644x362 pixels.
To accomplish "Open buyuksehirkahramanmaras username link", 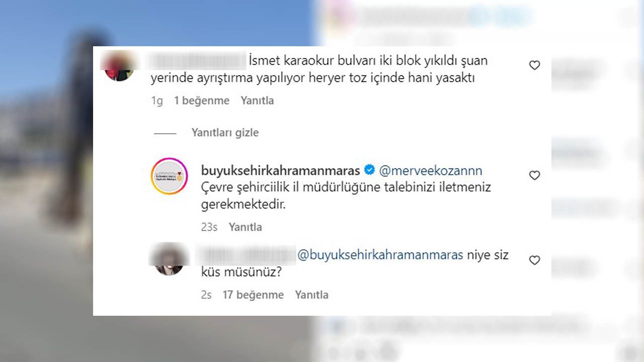I will [x=280, y=170].
